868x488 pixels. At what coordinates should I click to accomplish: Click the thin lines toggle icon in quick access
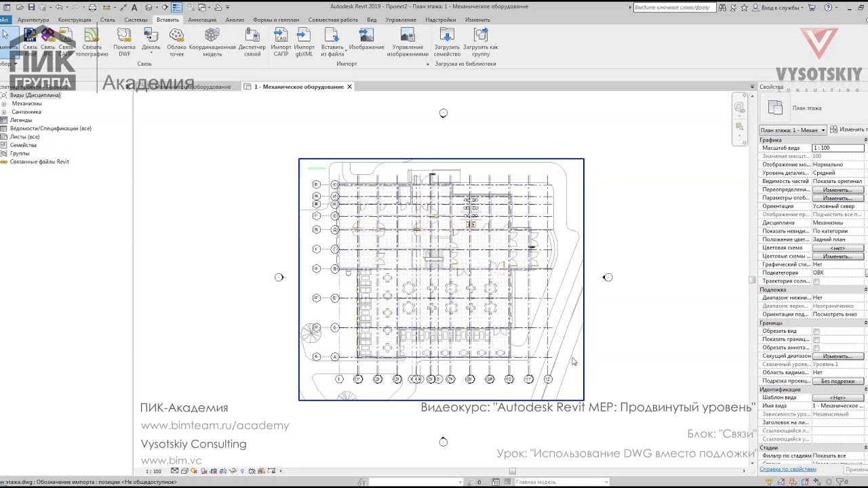click(x=176, y=7)
